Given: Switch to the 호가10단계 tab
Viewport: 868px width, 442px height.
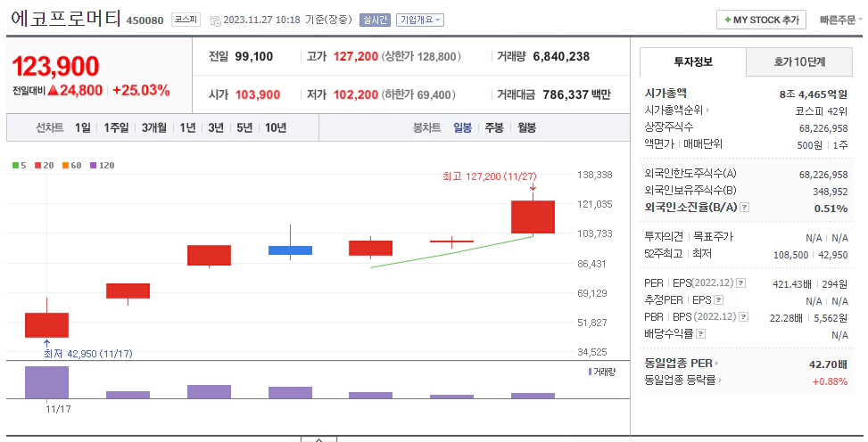Looking at the screenshot, I should [799, 62].
